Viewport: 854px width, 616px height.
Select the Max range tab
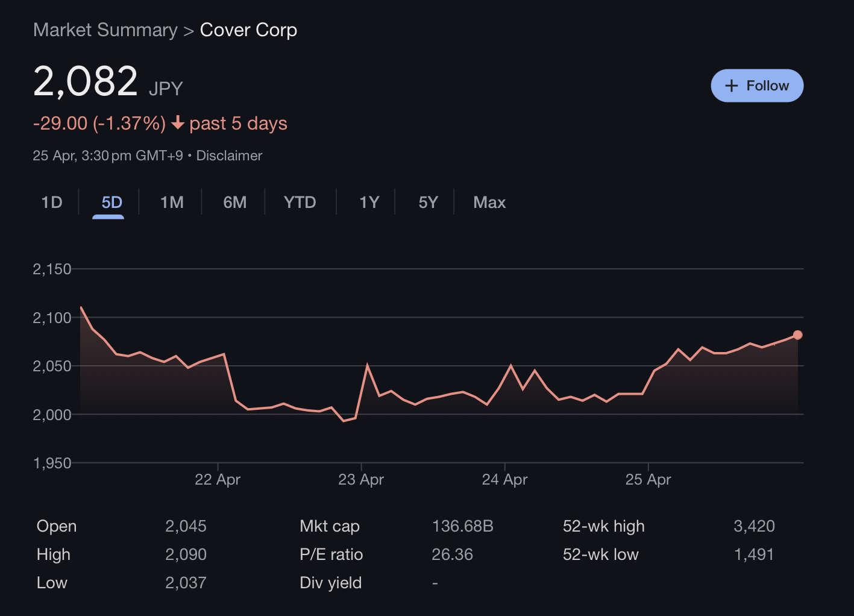489,203
